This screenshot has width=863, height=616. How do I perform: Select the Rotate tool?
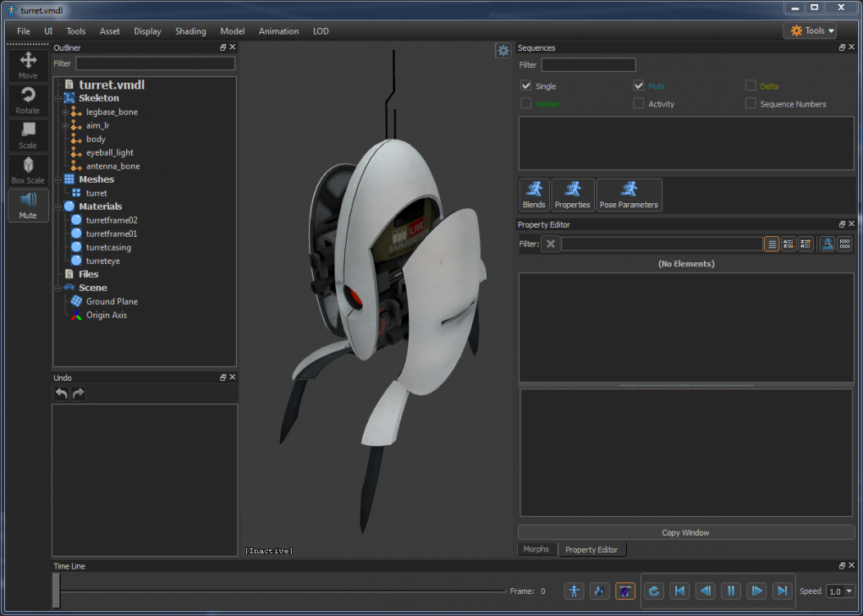[27, 97]
